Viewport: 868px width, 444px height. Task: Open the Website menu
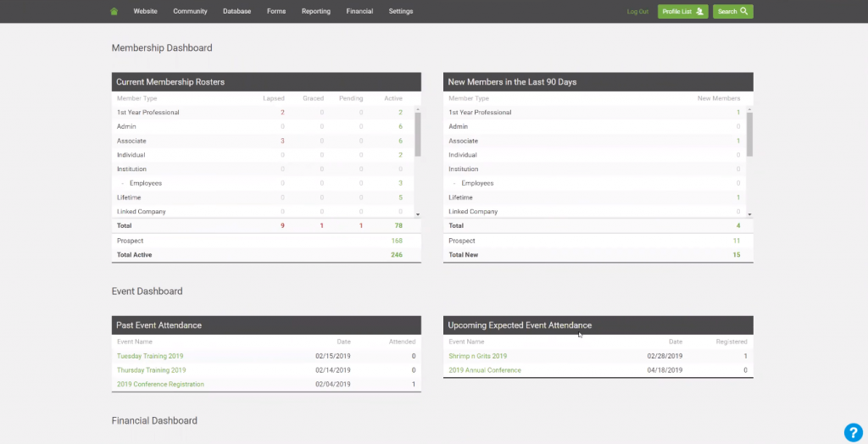[x=145, y=11]
